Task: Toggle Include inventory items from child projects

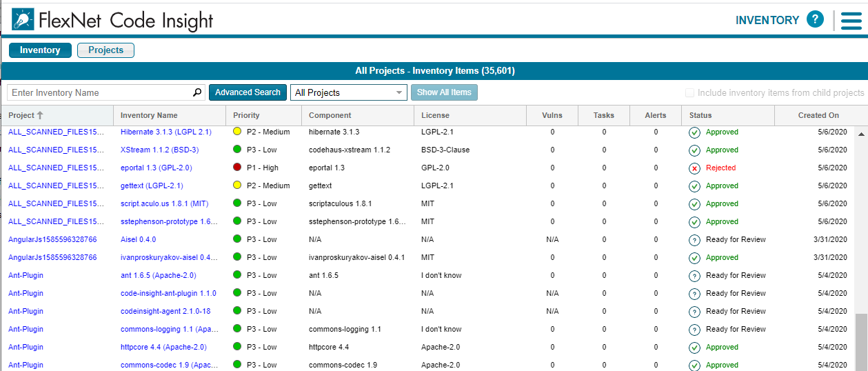Action: click(689, 93)
